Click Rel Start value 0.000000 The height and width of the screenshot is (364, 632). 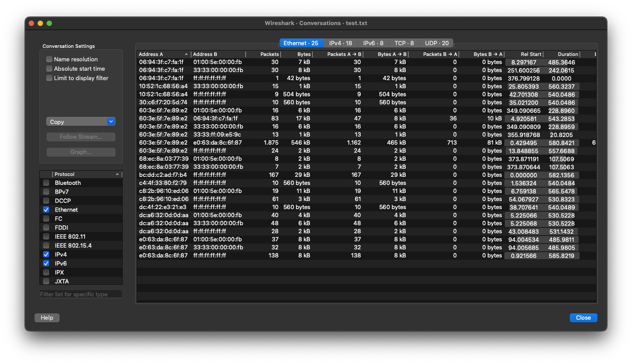[524, 175]
